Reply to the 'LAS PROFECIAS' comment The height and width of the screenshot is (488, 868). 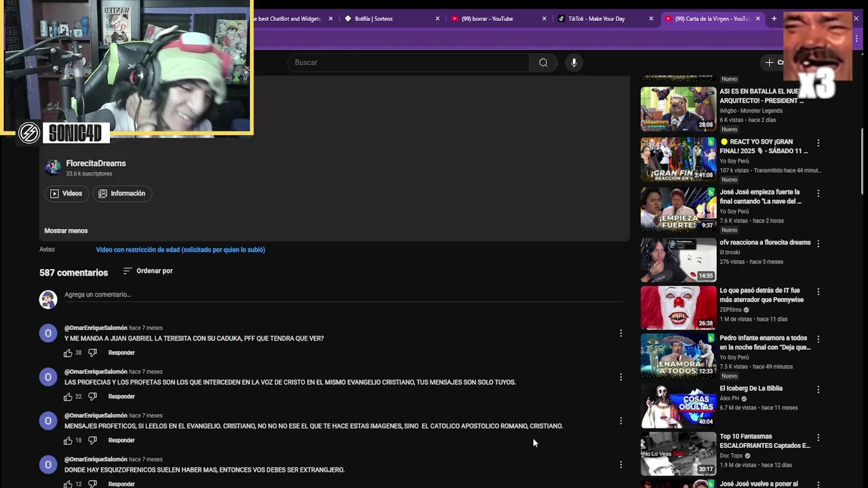pos(121,396)
